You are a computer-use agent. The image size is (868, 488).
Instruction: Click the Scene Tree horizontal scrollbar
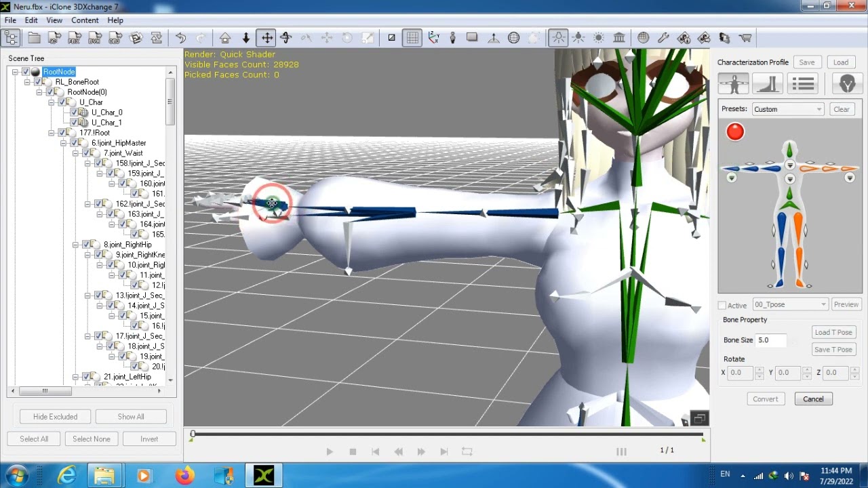(x=45, y=391)
